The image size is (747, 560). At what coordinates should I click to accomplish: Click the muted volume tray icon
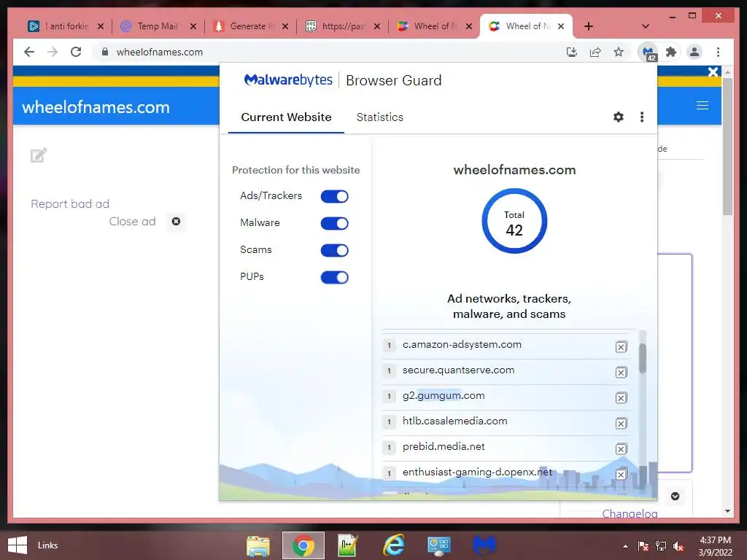[678, 546]
